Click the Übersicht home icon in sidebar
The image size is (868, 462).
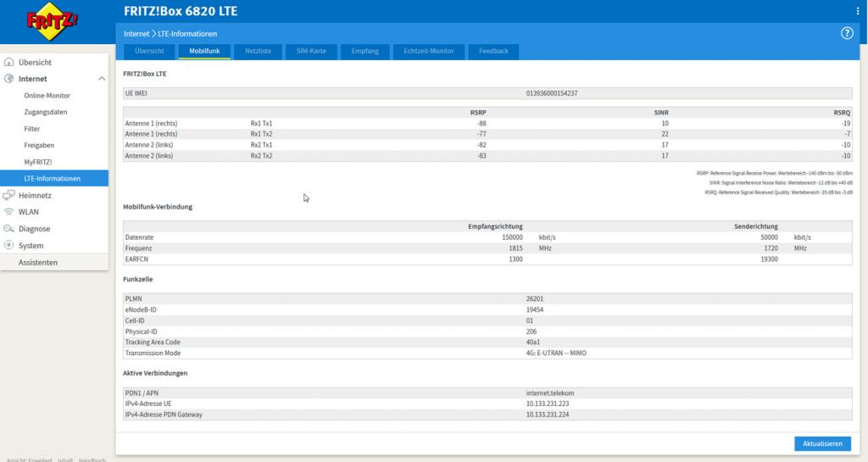point(8,62)
